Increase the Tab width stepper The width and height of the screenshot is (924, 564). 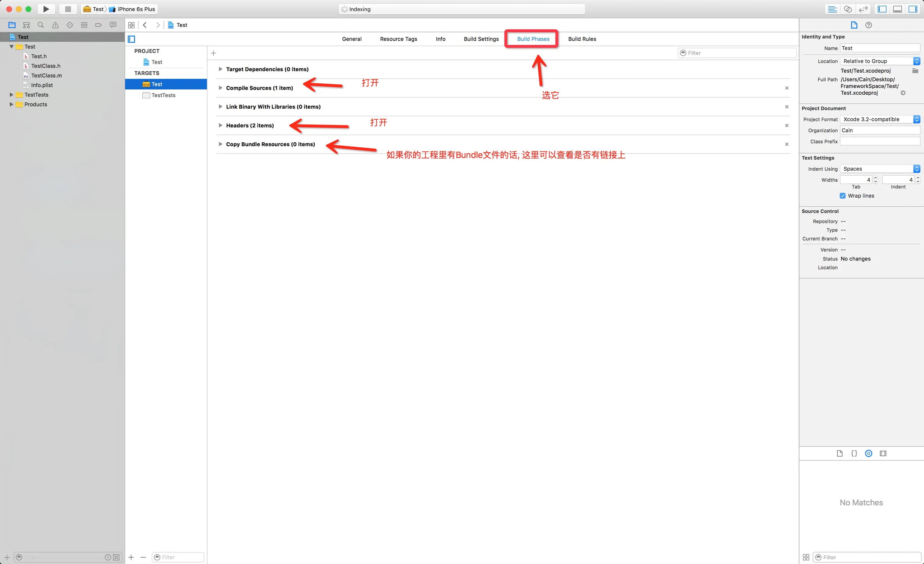click(x=876, y=178)
